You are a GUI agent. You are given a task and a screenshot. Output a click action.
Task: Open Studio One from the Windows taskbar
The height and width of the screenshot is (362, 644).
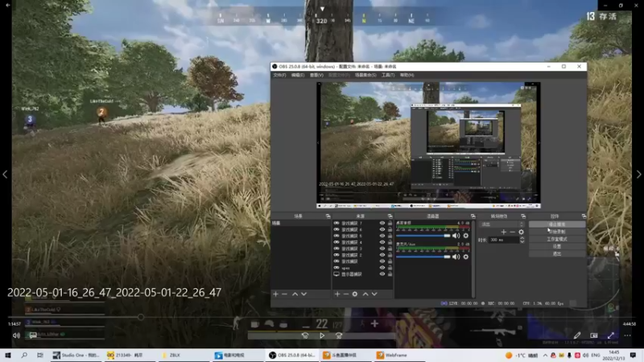point(76,355)
